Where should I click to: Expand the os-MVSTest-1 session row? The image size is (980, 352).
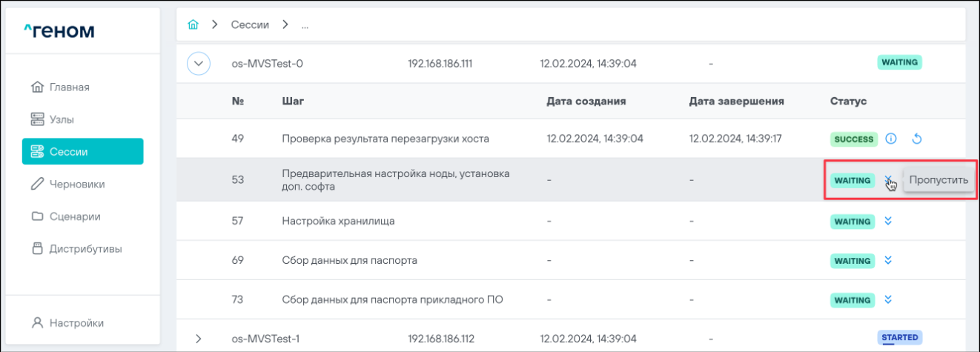(198, 339)
